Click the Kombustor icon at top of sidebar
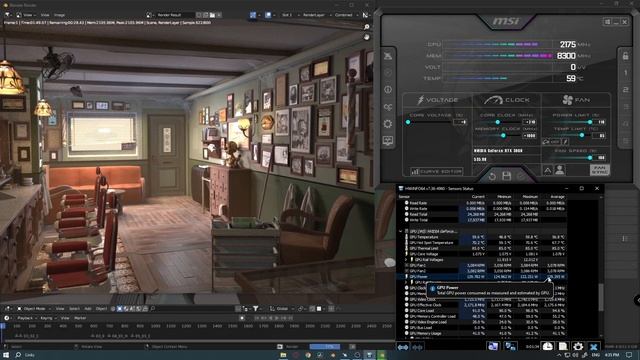 coord(388,56)
